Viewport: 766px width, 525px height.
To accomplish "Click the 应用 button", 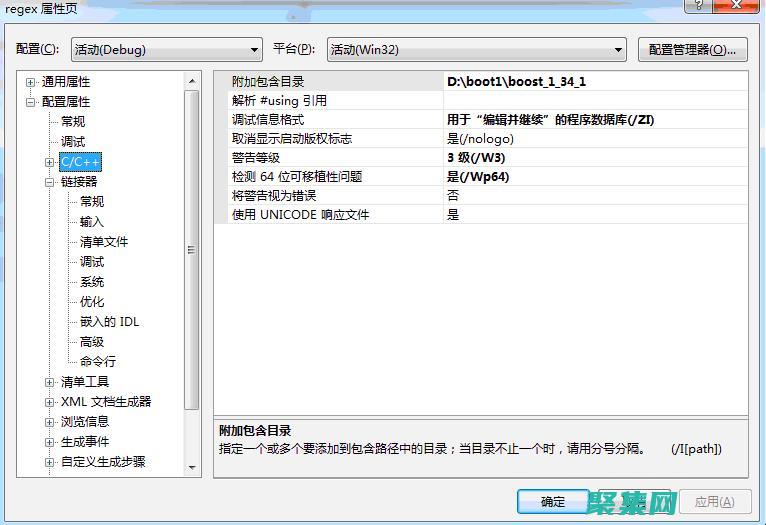I will tap(714, 501).
